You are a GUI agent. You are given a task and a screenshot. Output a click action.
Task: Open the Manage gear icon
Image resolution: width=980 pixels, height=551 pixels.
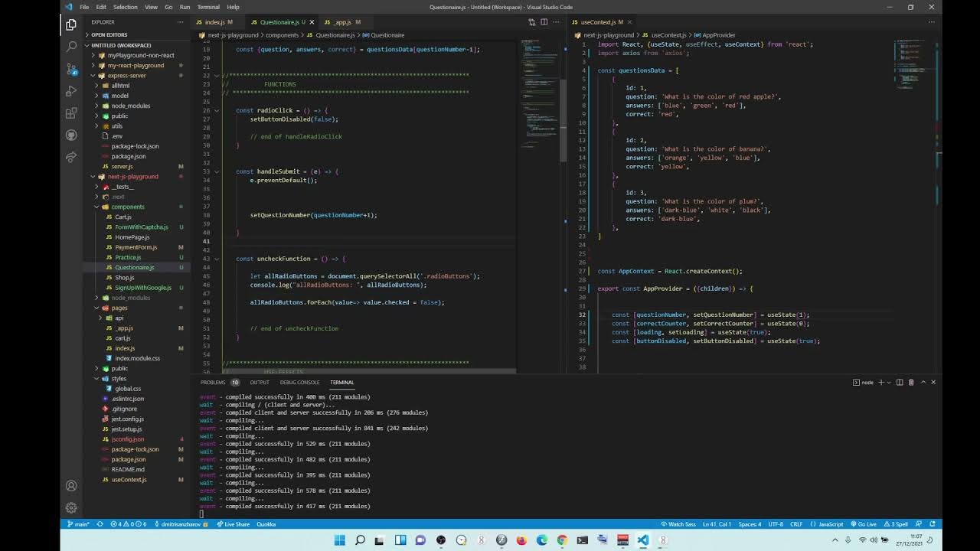click(x=71, y=507)
